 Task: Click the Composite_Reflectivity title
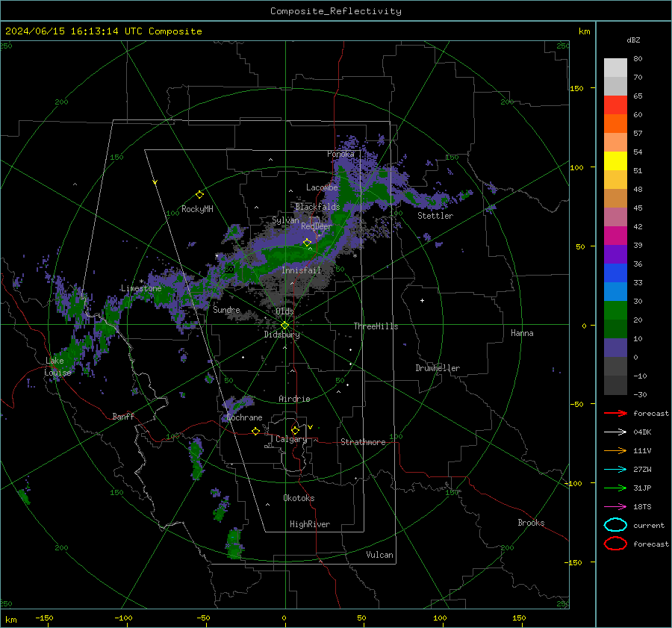click(336, 11)
